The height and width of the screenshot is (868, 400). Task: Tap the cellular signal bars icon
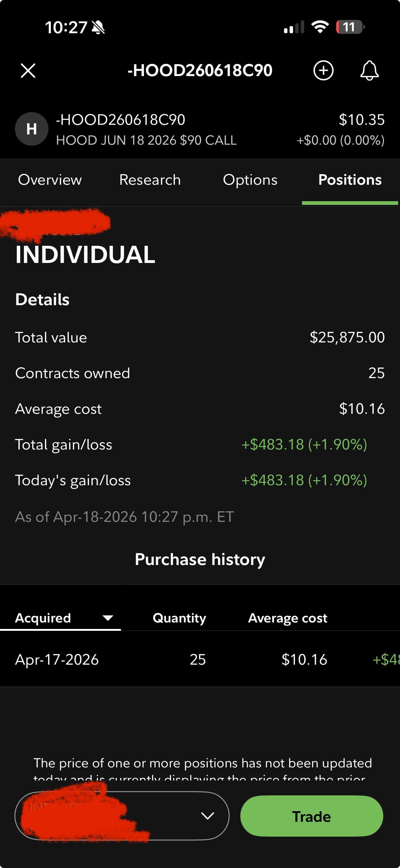pos(294,27)
